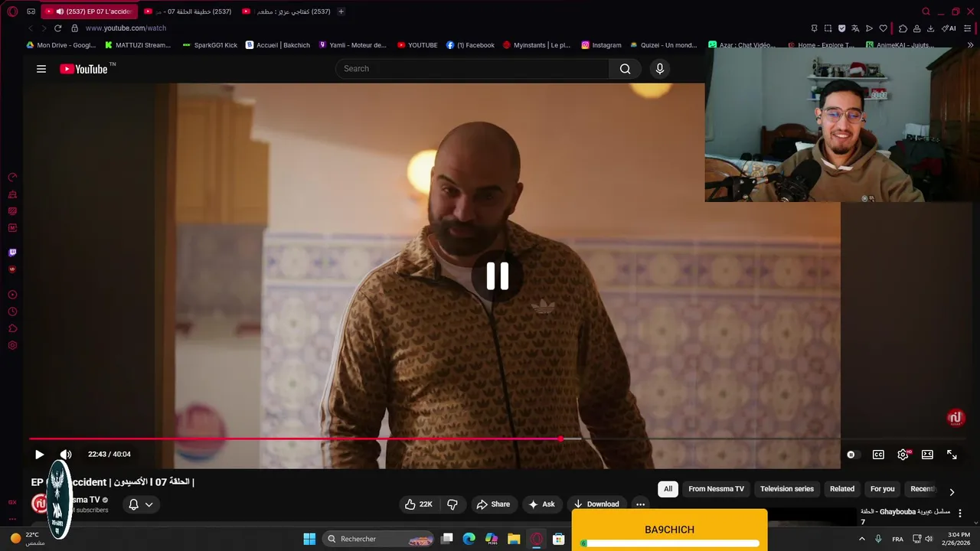Screen dimensions: 980x551
Task: Enter full screen mode
Action: pyautogui.click(x=952, y=455)
